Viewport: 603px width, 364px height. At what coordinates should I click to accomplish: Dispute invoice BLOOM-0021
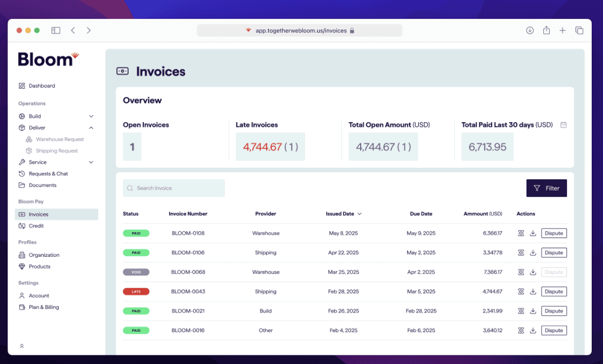click(x=554, y=311)
